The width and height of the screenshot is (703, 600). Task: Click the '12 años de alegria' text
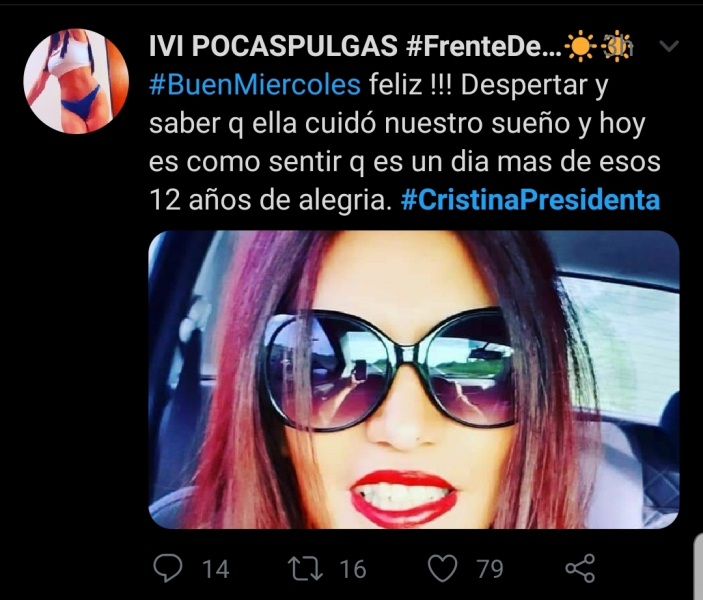pos(268,200)
